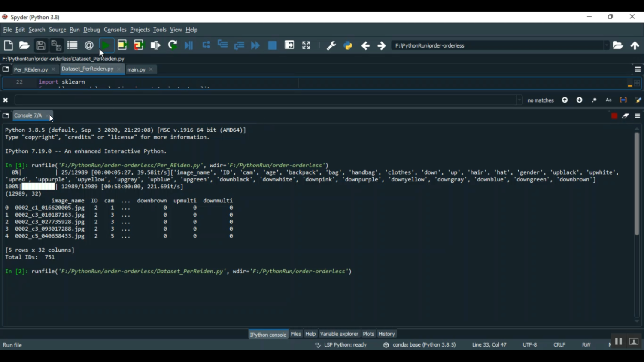Screen dimensions: 644x362
Task: Open the Preferences wrench icon
Action: 331,45
